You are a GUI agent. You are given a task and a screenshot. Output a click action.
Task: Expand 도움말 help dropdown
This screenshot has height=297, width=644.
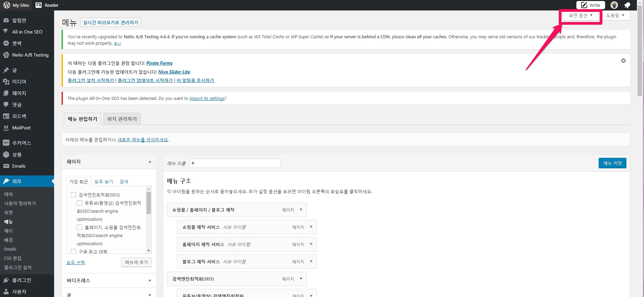tap(615, 16)
